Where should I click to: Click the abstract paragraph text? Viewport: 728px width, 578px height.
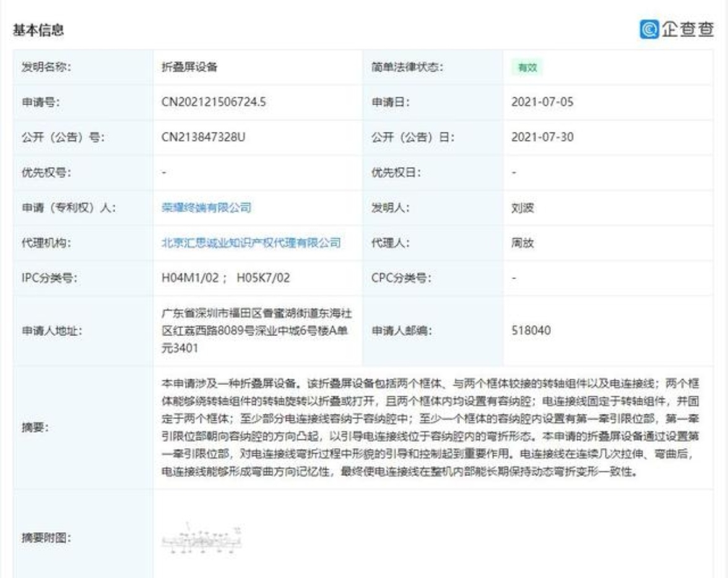pos(430,428)
